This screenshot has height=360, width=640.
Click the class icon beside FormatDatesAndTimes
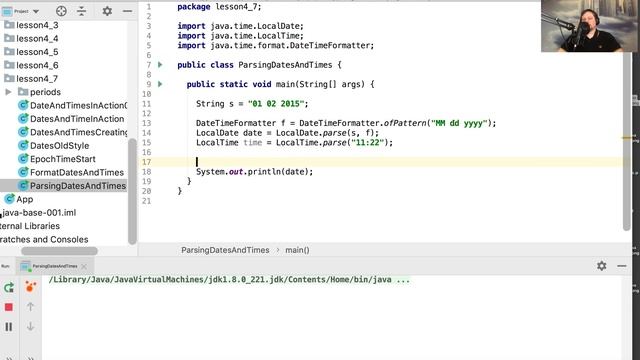click(x=23, y=173)
